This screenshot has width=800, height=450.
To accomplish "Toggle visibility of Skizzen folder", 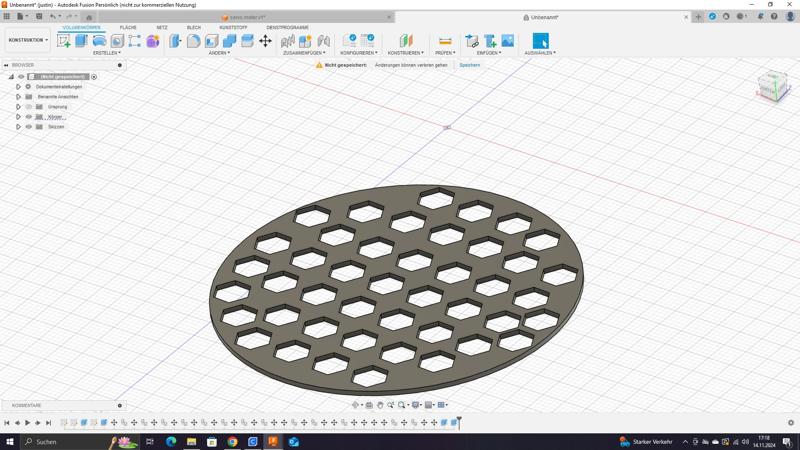I will tap(29, 127).
